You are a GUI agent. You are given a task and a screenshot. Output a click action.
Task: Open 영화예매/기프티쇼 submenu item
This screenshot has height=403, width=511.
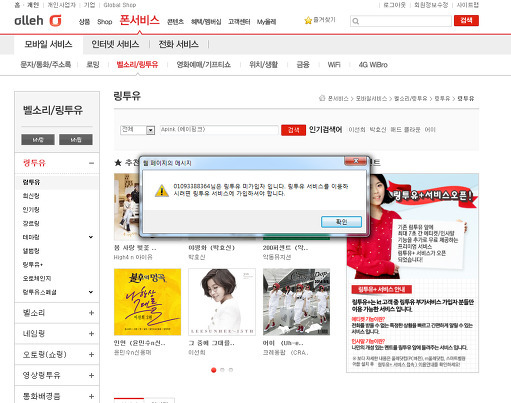203,64
